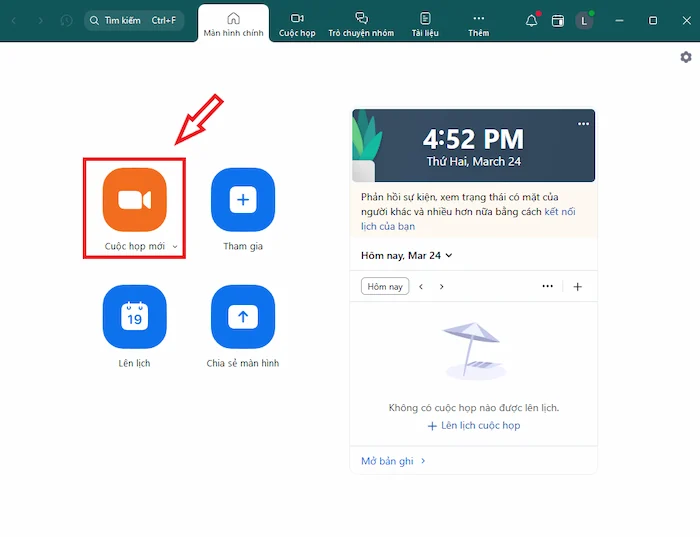This screenshot has width=700, height=537.
Task: Open the notifications bell icon
Action: point(531,20)
